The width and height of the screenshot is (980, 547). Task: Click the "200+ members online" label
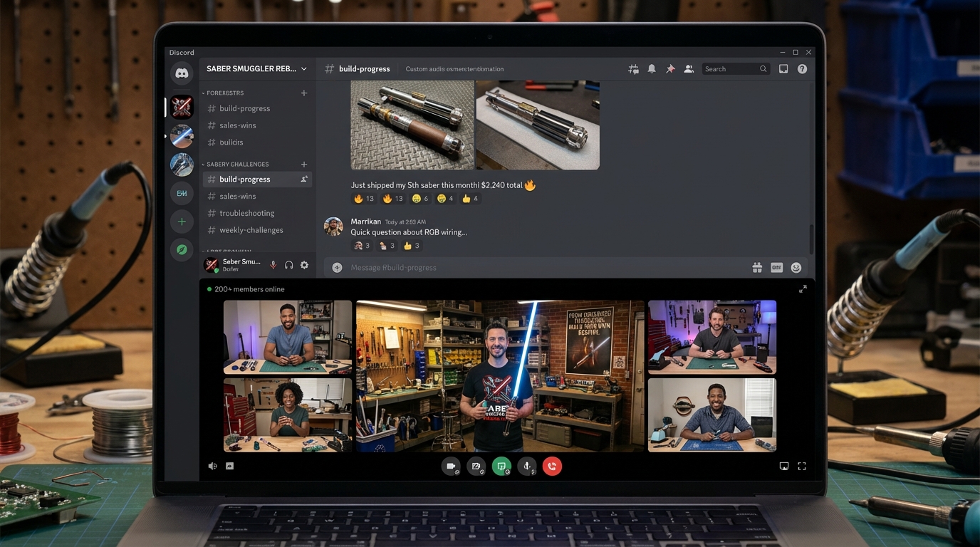[249, 289]
